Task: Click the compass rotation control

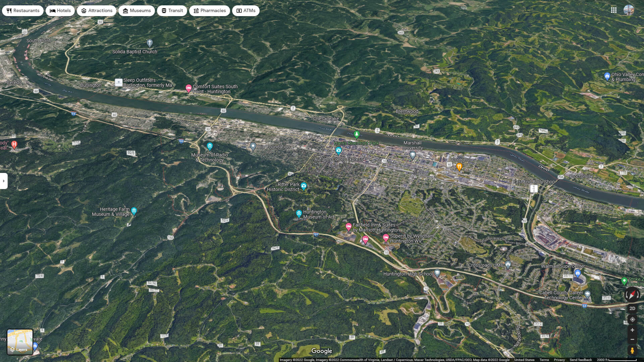Action: pos(632,295)
